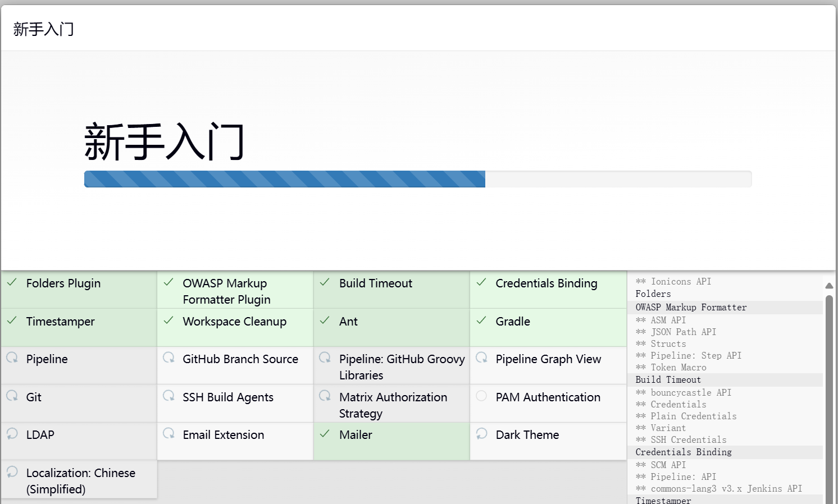
Task: Click the Pipeline Graph View plugin name
Action: click(x=548, y=359)
